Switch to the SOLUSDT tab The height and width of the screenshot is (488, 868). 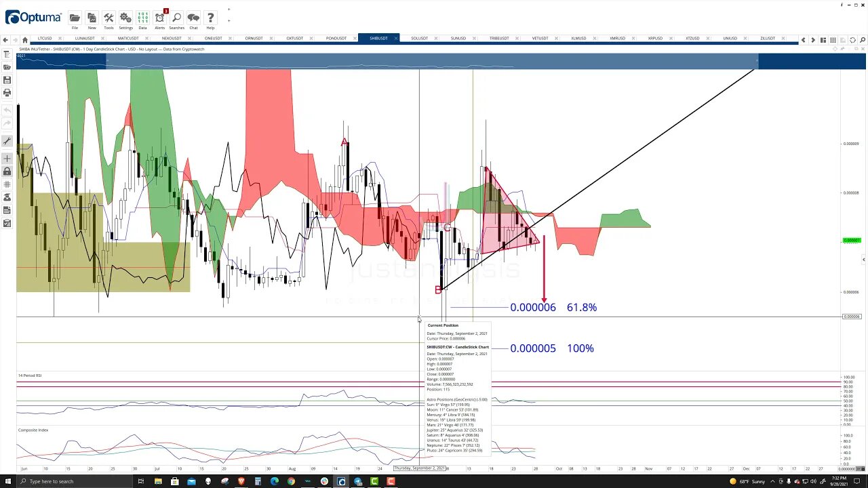420,39
